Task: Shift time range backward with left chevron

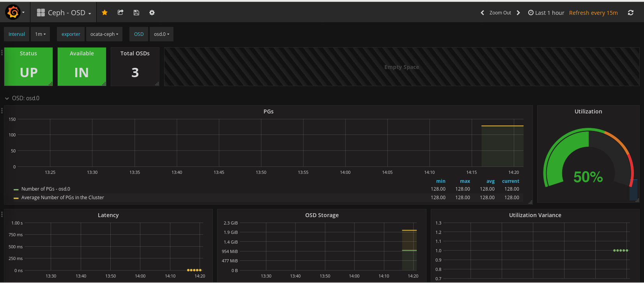Action: [x=482, y=13]
